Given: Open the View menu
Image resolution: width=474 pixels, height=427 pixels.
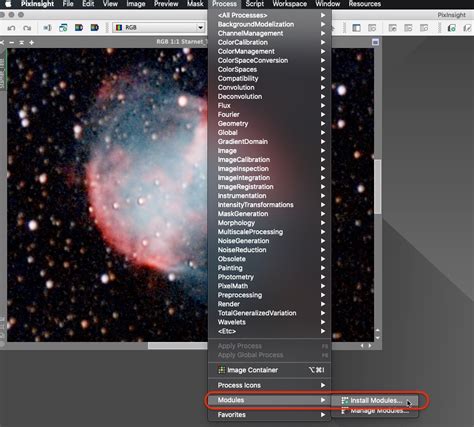Looking at the screenshot, I should pyautogui.click(x=110, y=4).
